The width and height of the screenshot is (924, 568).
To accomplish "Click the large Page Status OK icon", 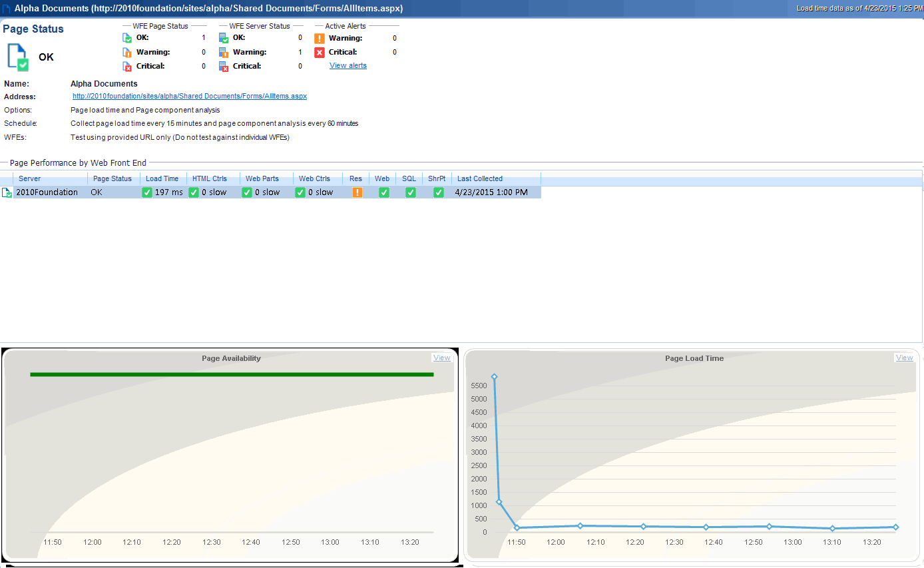I will pos(18,57).
